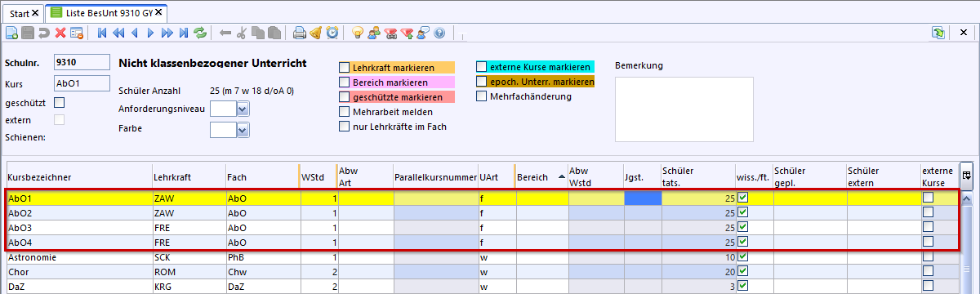Viewport: 980px width, 294px height.
Task: Uncheck wiss./ft. in Chor row
Action: pyautogui.click(x=743, y=271)
